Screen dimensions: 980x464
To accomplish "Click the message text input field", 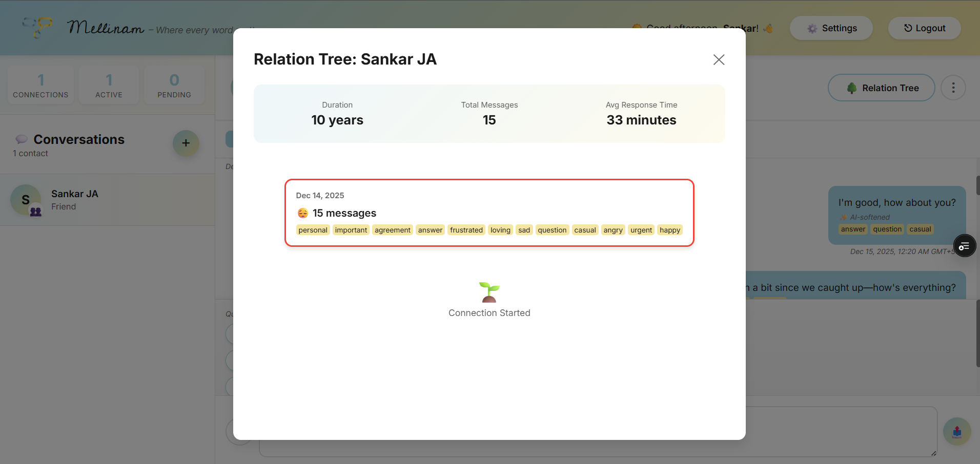I will click(598, 431).
